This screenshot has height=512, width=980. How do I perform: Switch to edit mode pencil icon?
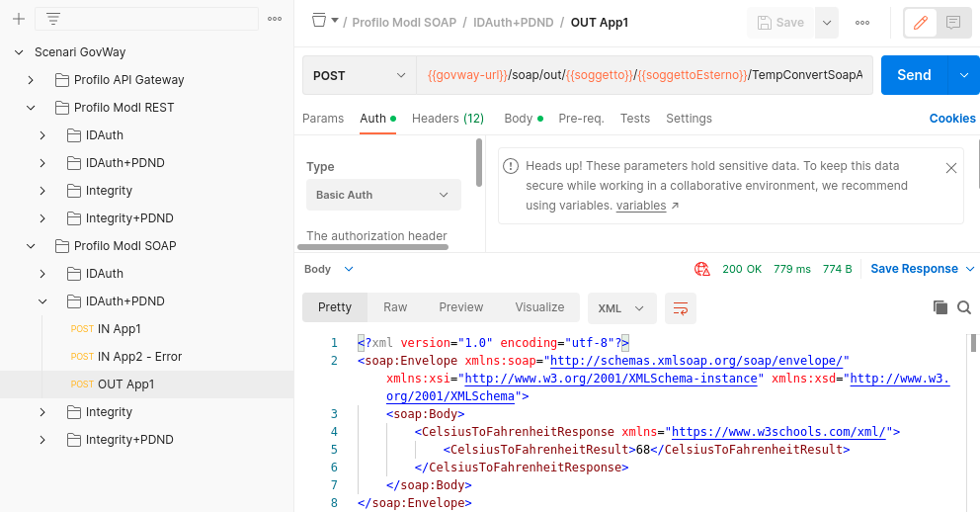[x=920, y=23]
